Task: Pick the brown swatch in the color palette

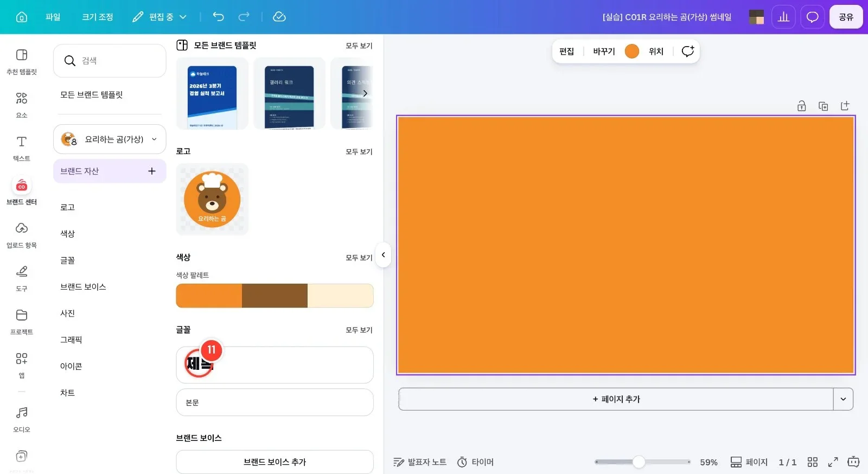Action: click(x=275, y=296)
